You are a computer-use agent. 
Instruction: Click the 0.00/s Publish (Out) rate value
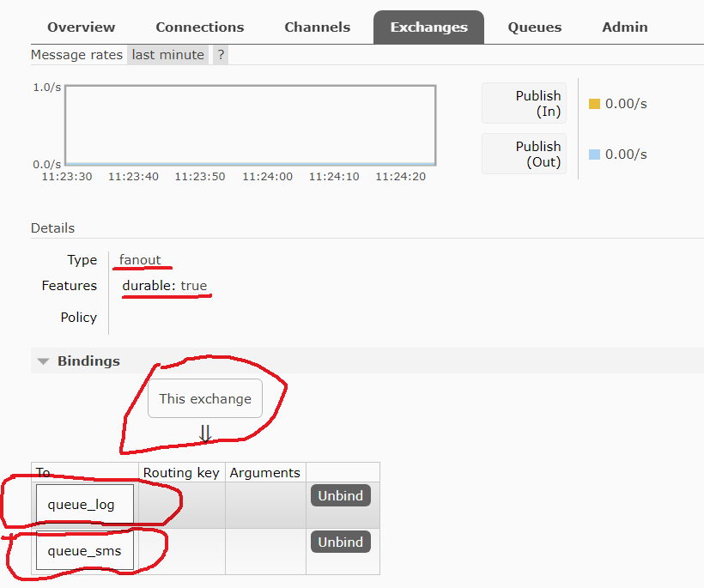(x=626, y=155)
